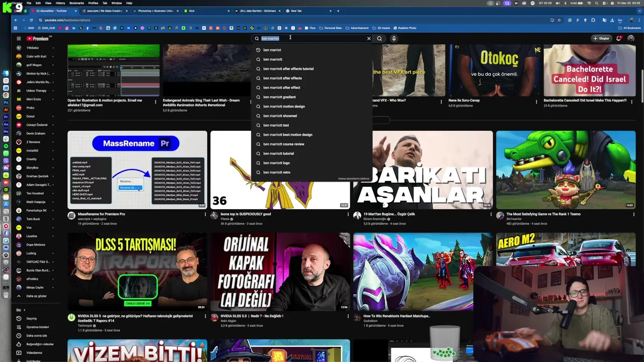Select suggestion ben marriott retro

pos(312,172)
